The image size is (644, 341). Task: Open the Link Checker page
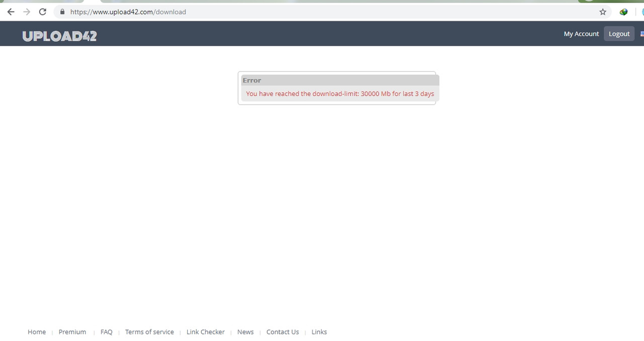pyautogui.click(x=205, y=332)
